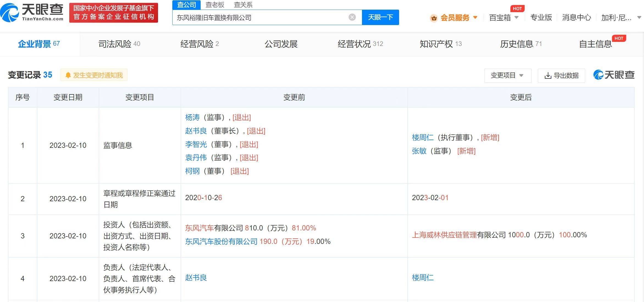
Task: Open the 公司发展 tab
Action: coord(281,44)
